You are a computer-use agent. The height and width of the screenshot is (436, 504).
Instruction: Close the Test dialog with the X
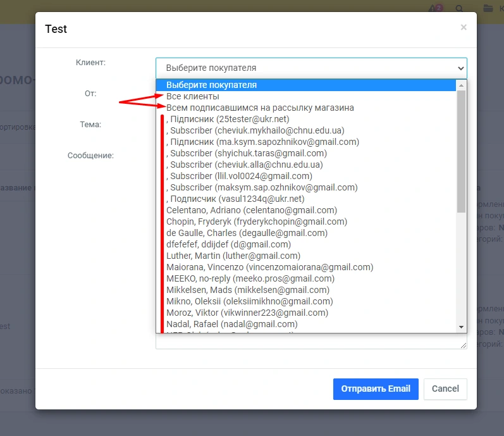(x=464, y=27)
